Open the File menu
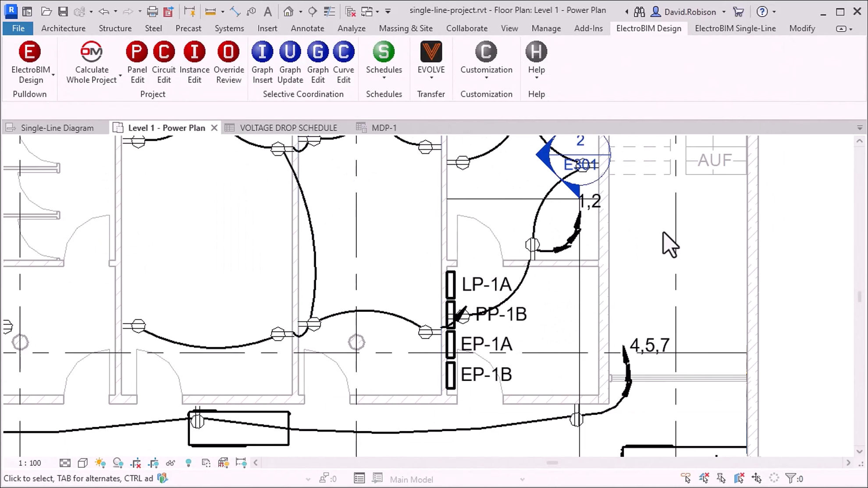 pyautogui.click(x=18, y=28)
